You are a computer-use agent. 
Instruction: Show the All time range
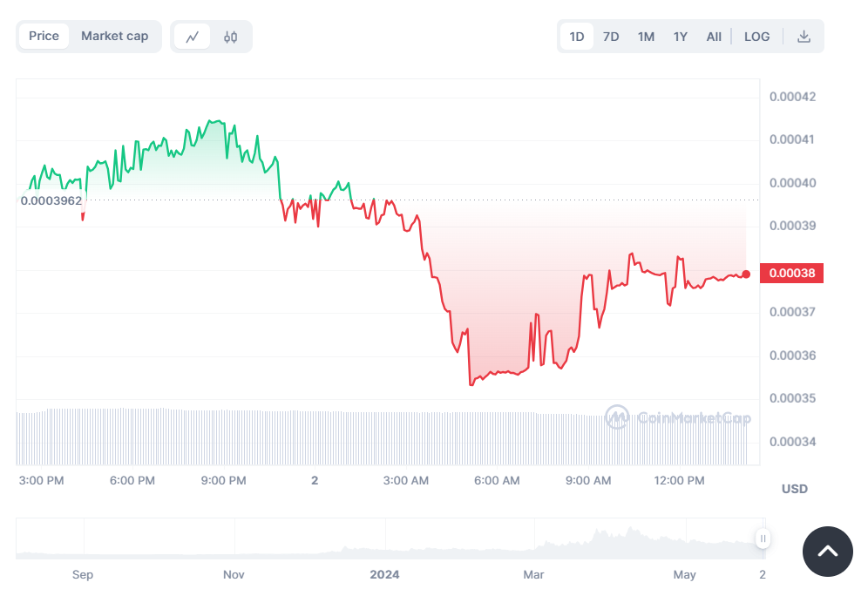click(714, 37)
